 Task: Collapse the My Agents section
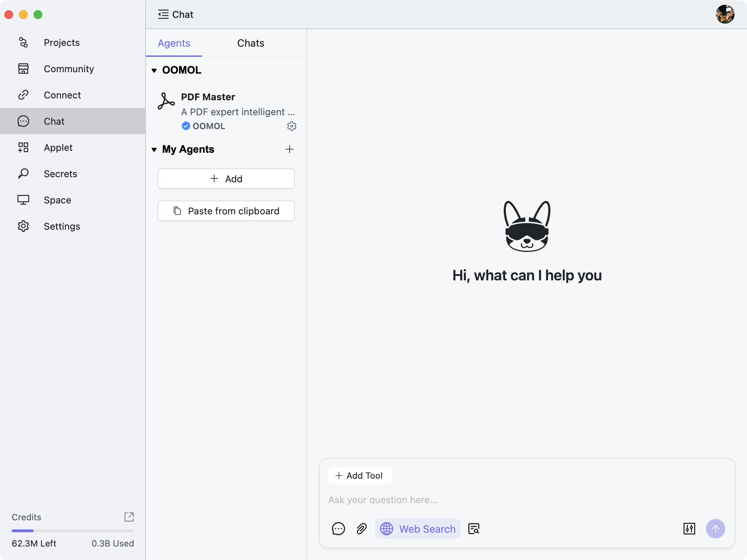(x=155, y=149)
